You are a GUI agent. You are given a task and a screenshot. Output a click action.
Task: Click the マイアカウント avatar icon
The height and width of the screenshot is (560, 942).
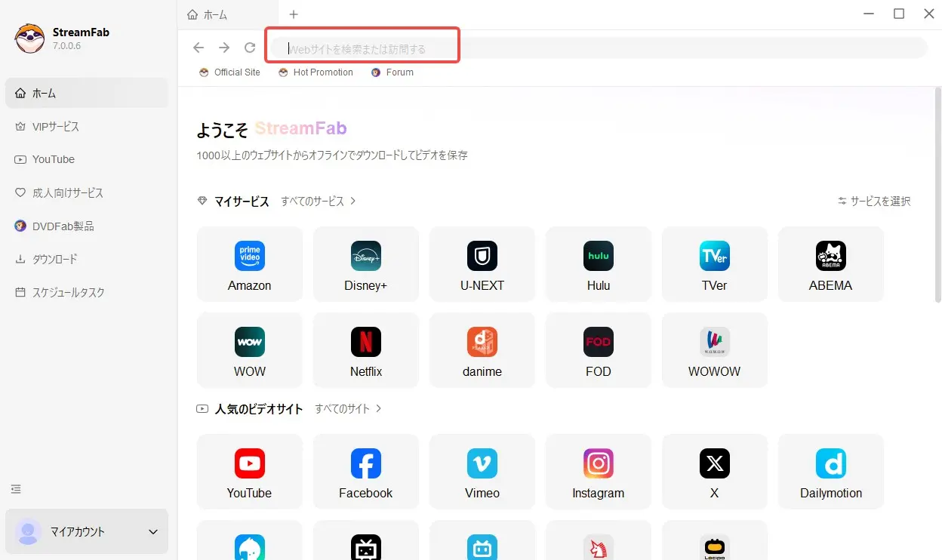click(29, 532)
